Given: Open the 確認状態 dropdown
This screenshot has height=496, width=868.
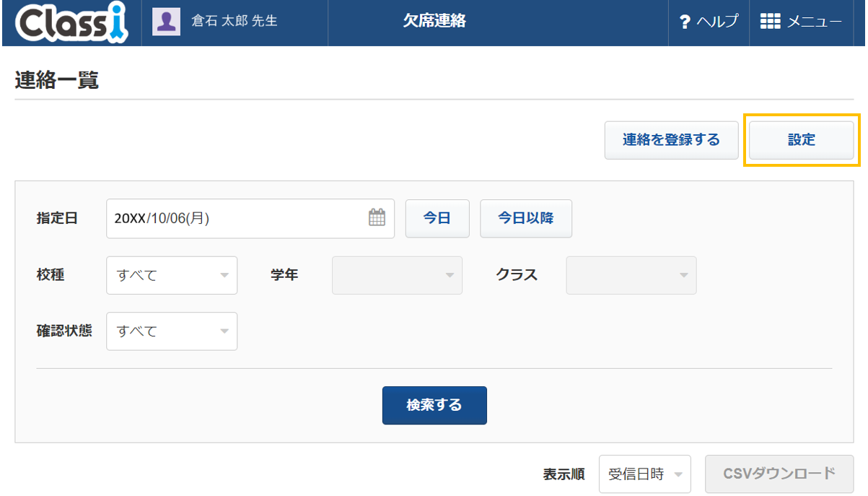Looking at the screenshot, I should point(172,331).
